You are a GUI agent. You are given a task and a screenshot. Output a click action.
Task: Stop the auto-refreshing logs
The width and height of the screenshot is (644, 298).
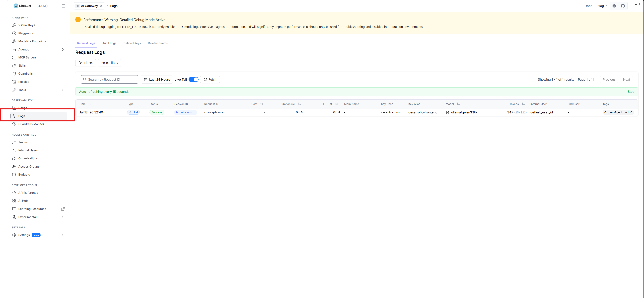631,92
